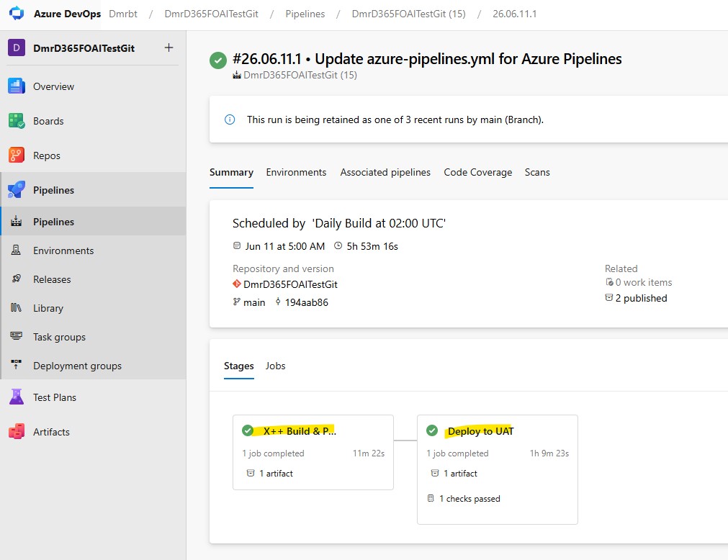Click the '1h 9m 23s' stage duration

549,453
